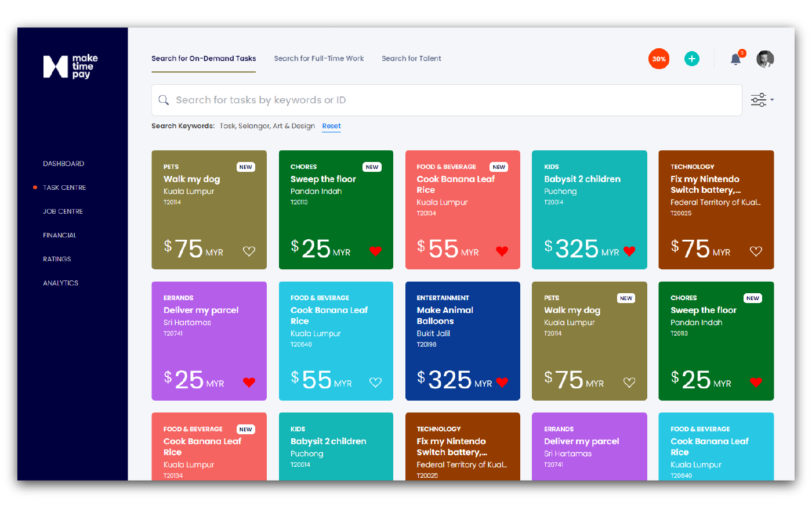The image size is (812, 508).
Task: Click the search magnifier icon
Action: point(164,100)
